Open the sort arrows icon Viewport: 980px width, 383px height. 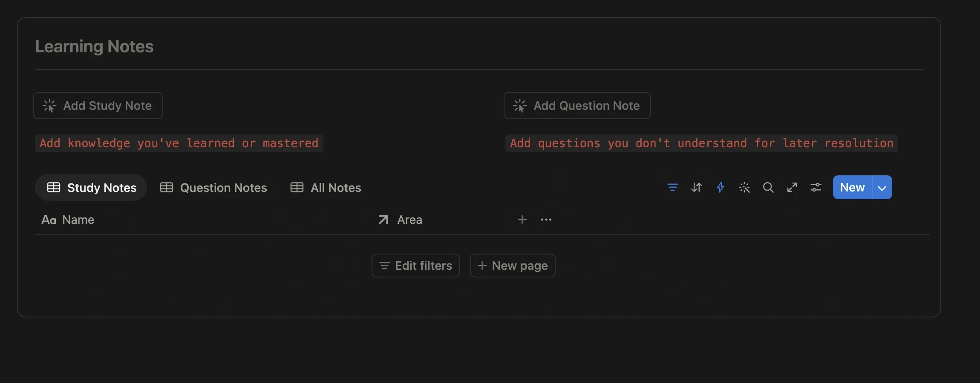pyautogui.click(x=696, y=187)
